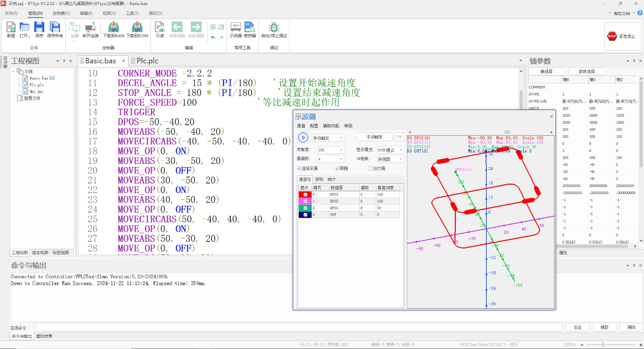The height and width of the screenshot is (349, 644).
Task: Switch to the 查找结果 bottom tab
Action: click(x=44, y=336)
